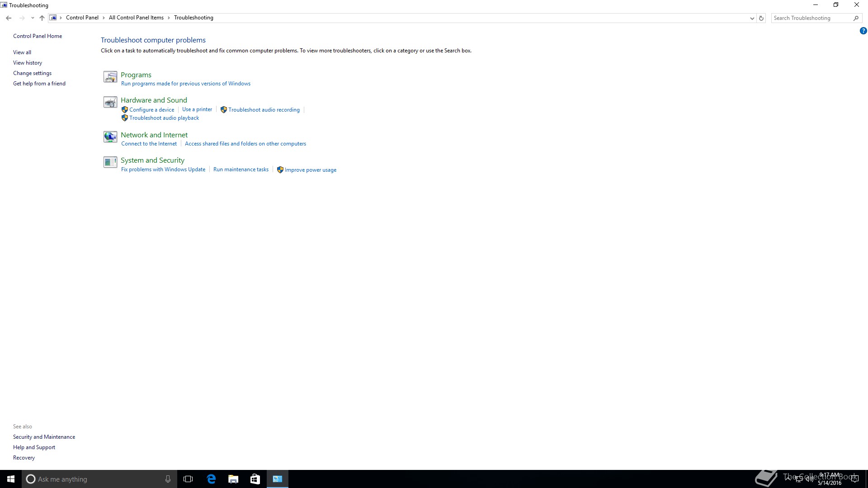The height and width of the screenshot is (488, 868).
Task: Expand the recent locations dropdown arrow
Action: [x=33, y=18]
